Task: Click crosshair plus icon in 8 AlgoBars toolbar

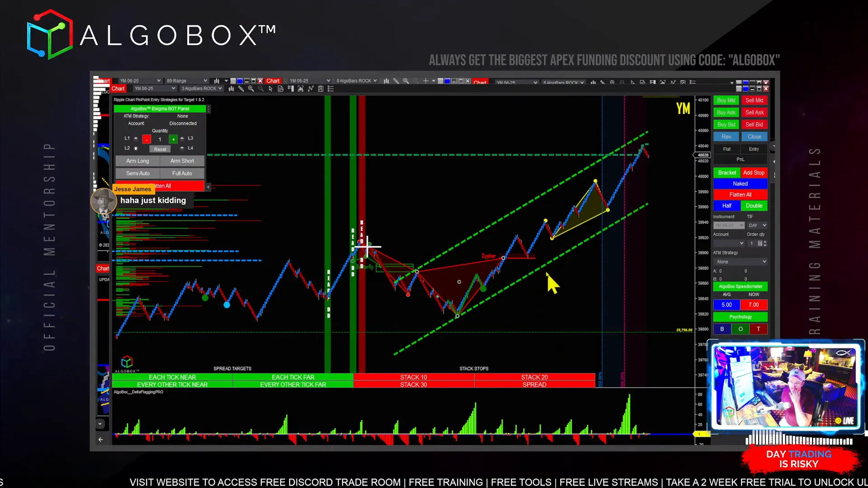Action: [425, 81]
